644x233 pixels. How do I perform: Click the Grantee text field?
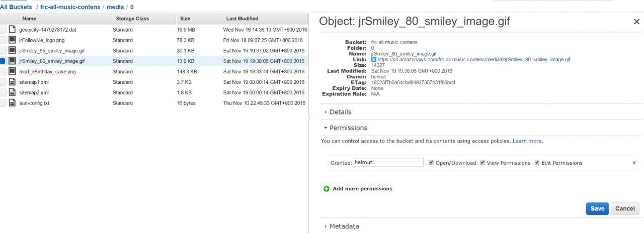(388, 163)
